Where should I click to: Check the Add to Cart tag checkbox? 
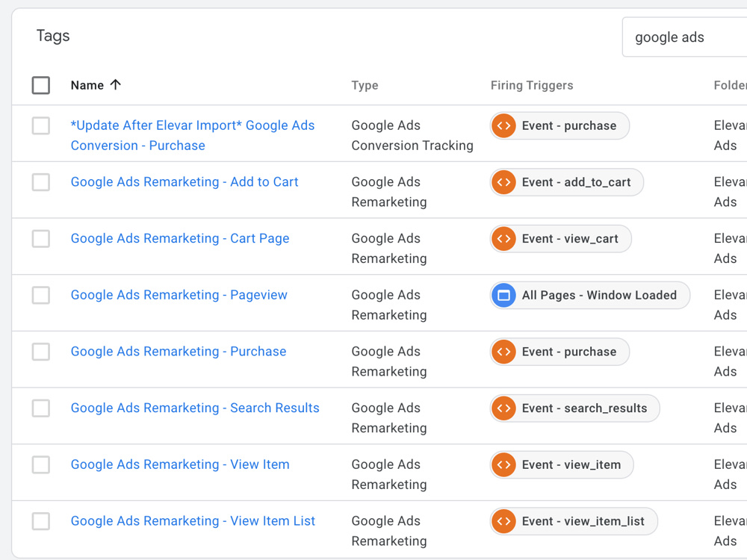point(41,182)
